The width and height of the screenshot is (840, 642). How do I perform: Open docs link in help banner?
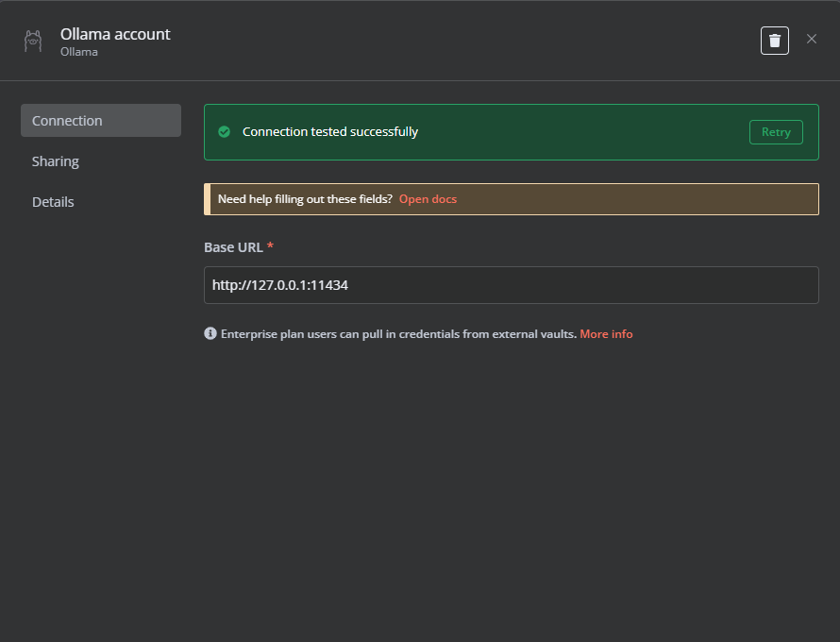pyautogui.click(x=428, y=199)
